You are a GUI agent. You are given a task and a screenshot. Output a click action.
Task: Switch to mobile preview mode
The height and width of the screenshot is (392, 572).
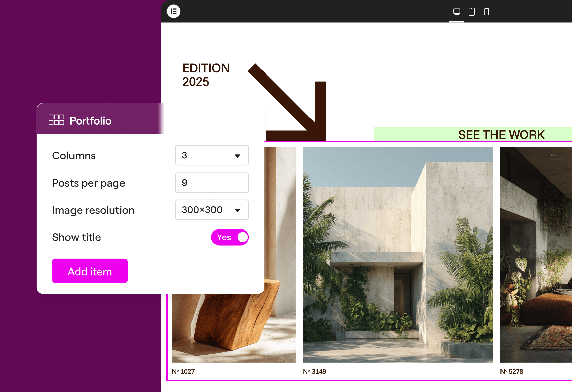tap(486, 12)
